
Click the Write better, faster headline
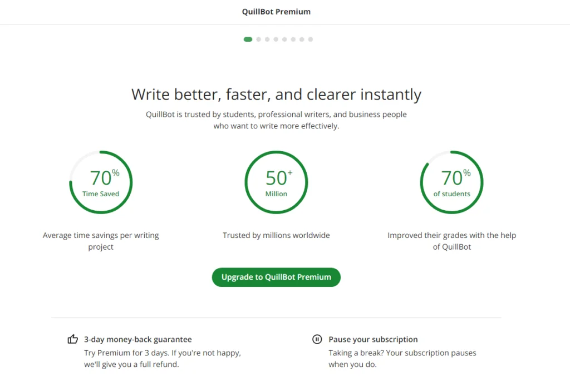276,95
